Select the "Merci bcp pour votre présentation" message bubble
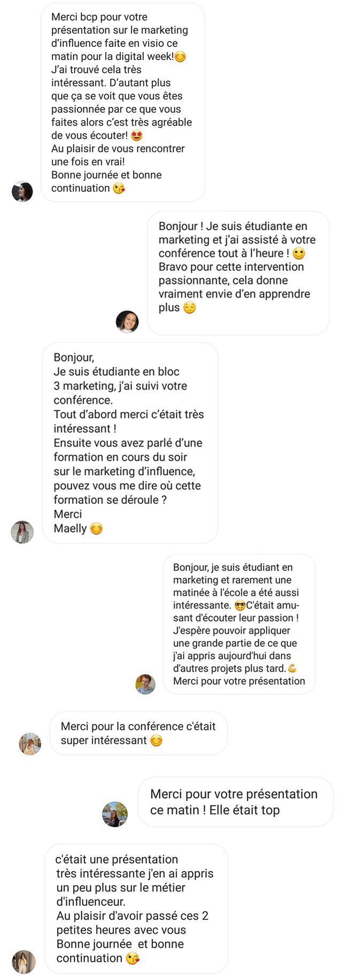 click(x=123, y=103)
